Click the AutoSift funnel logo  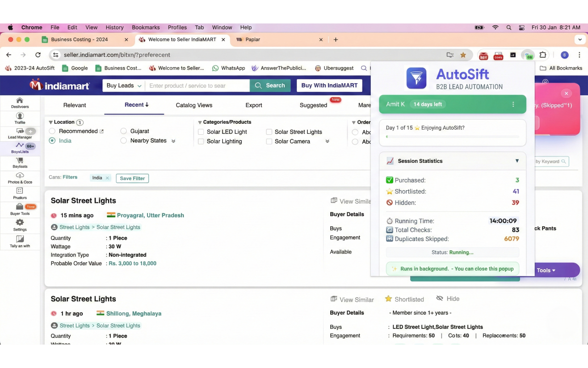click(417, 78)
